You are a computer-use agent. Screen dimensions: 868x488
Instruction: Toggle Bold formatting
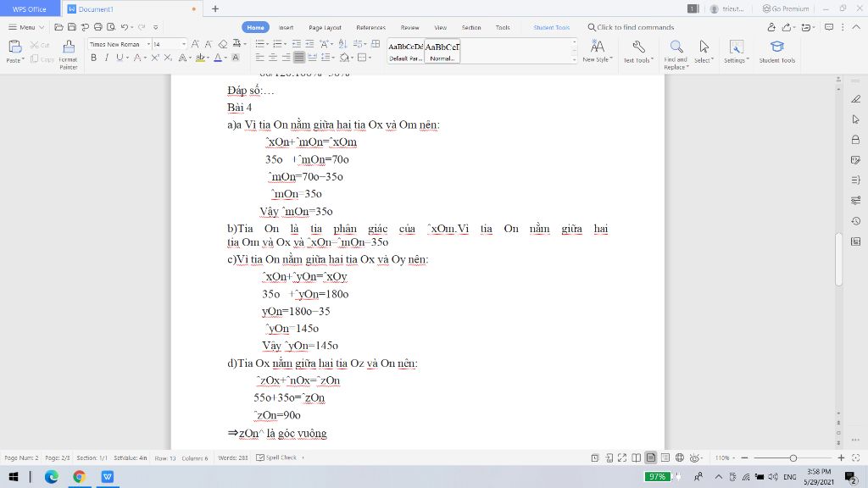93,58
